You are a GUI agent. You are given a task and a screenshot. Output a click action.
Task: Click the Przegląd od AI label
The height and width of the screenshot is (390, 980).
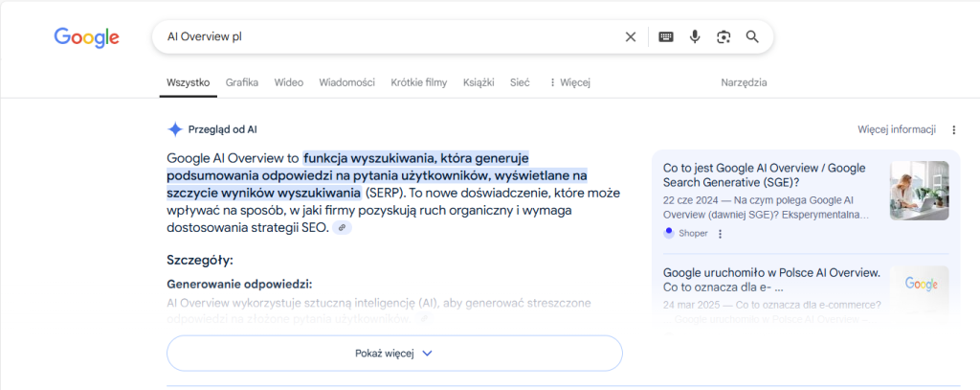point(222,129)
